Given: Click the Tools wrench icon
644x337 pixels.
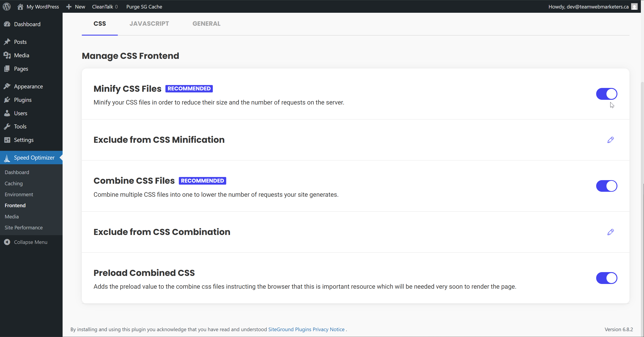Looking at the screenshot, I should tap(7, 126).
